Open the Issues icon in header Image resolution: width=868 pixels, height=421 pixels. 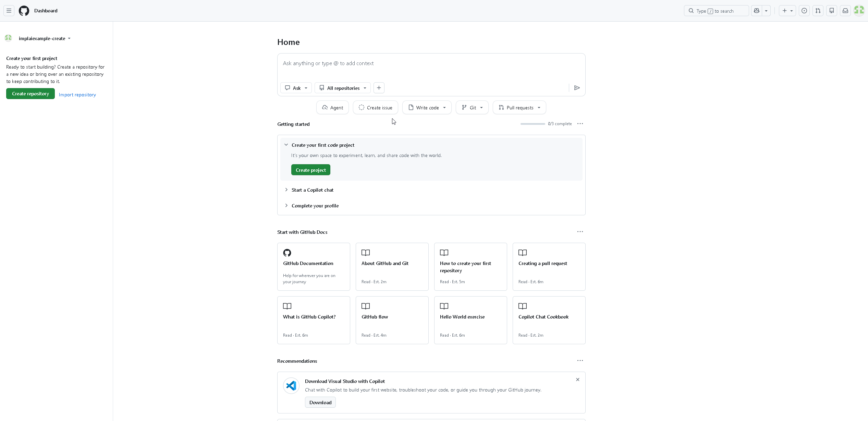click(x=804, y=11)
